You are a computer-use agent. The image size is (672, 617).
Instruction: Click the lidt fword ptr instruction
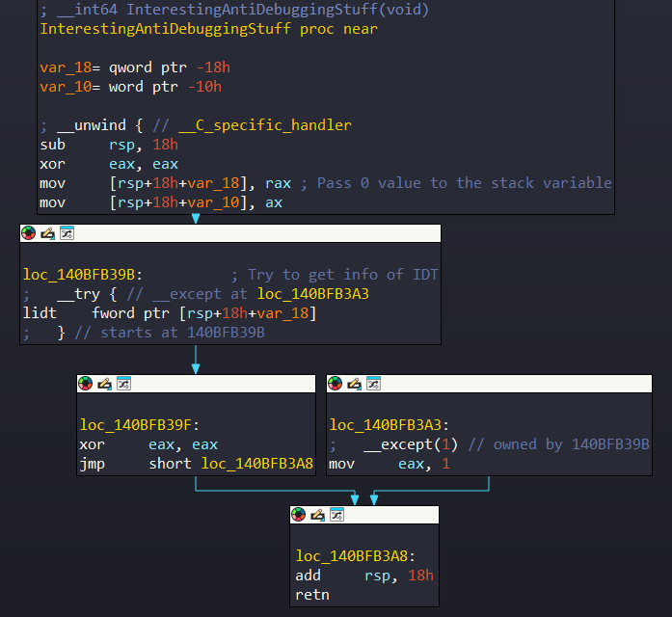click(x=170, y=312)
